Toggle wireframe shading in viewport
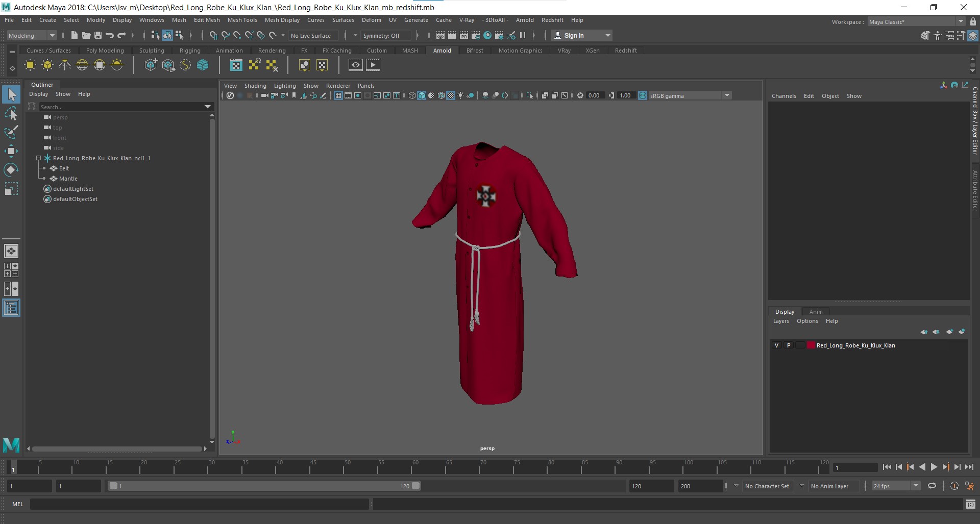980x524 pixels. coord(412,95)
